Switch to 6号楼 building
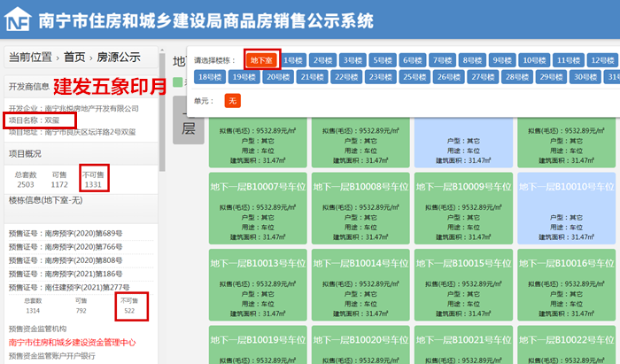The image size is (620, 364). click(413, 60)
